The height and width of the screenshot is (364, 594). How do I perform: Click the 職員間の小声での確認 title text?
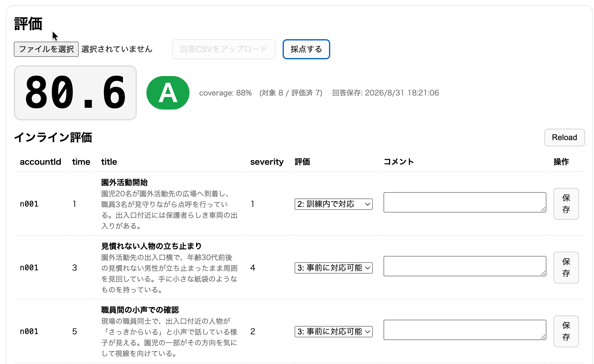point(140,310)
